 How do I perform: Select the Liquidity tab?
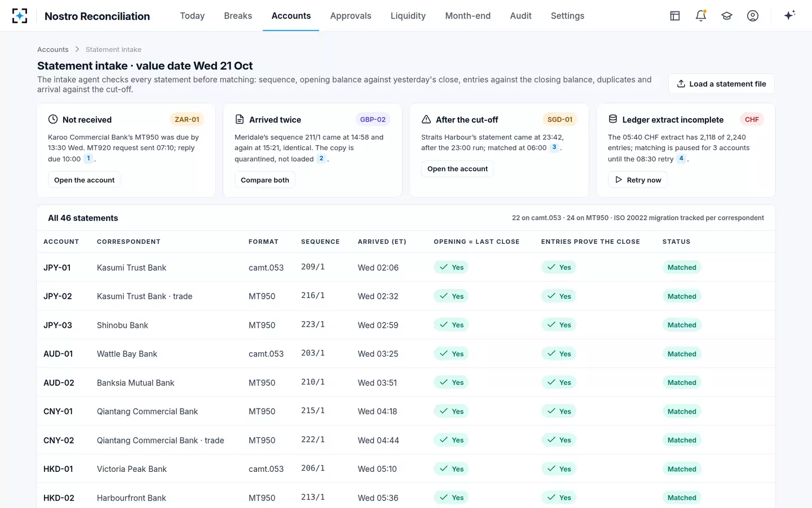click(x=408, y=16)
